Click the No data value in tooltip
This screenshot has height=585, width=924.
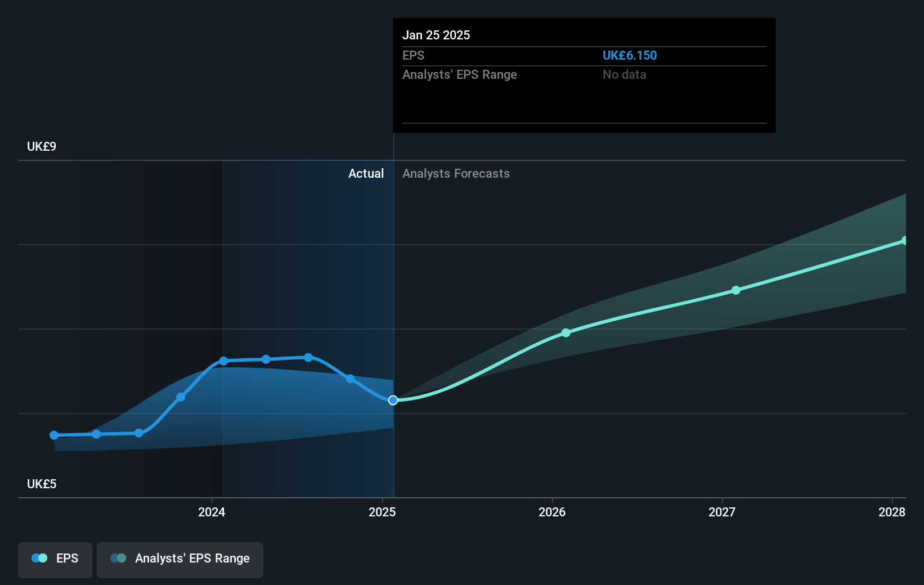point(624,74)
